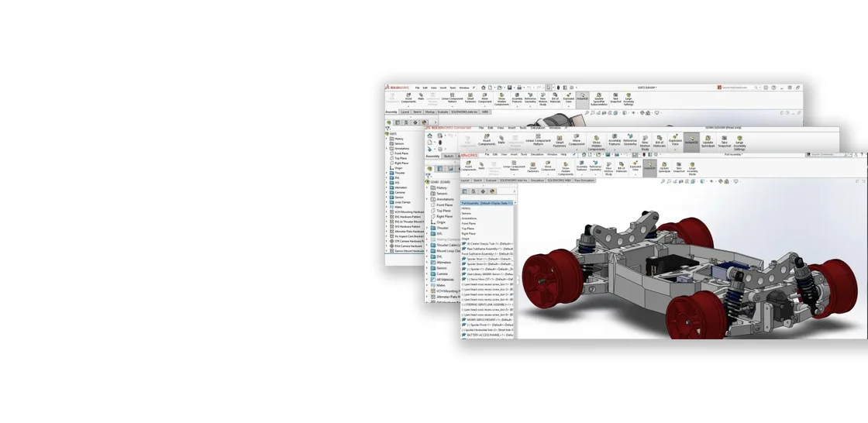Toggle Instant3D in the middle window
Screen dimensions: 868x423
click(x=691, y=141)
